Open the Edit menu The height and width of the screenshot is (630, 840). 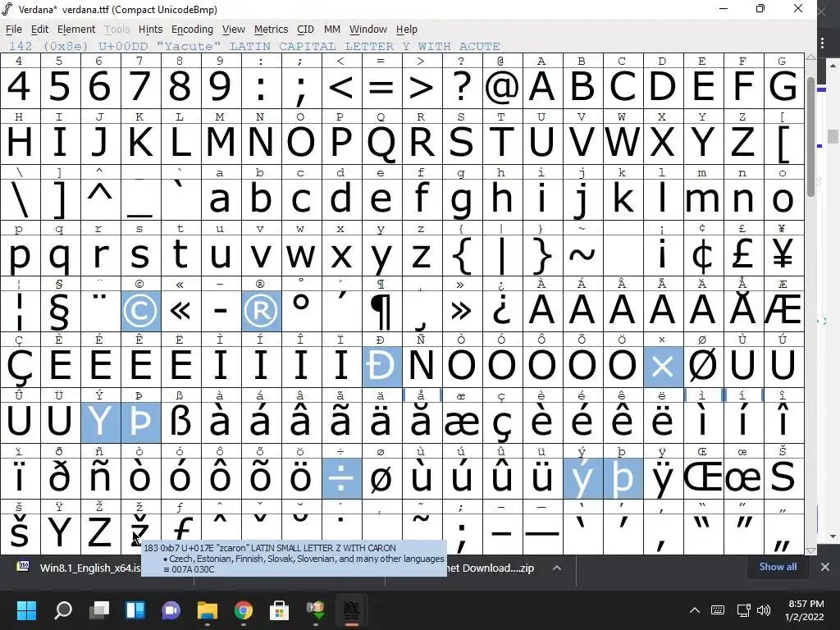click(39, 30)
